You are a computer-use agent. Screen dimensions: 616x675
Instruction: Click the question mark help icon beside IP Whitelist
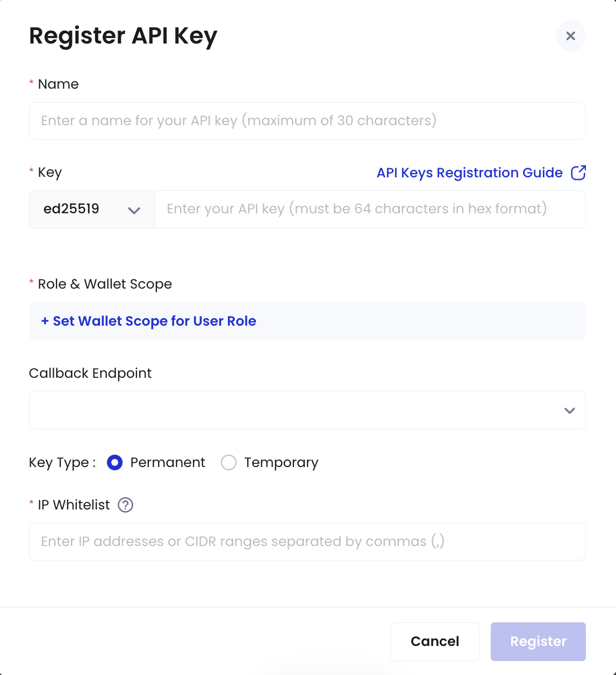pyautogui.click(x=125, y=505)
